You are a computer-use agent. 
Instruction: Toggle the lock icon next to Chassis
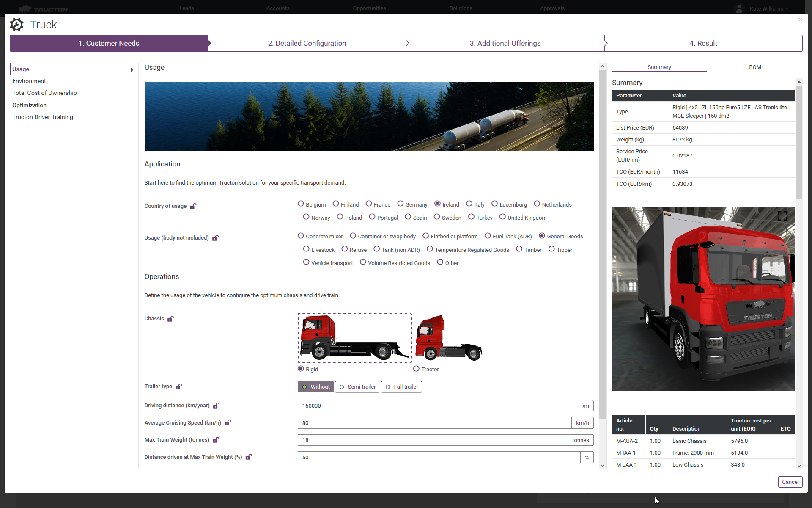pos(170,319)
